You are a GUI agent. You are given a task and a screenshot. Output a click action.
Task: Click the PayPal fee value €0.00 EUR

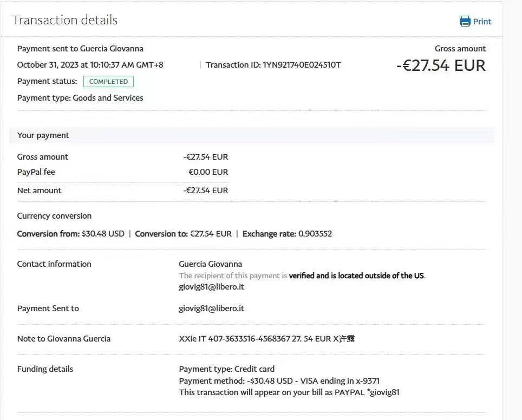pos(208,172)
